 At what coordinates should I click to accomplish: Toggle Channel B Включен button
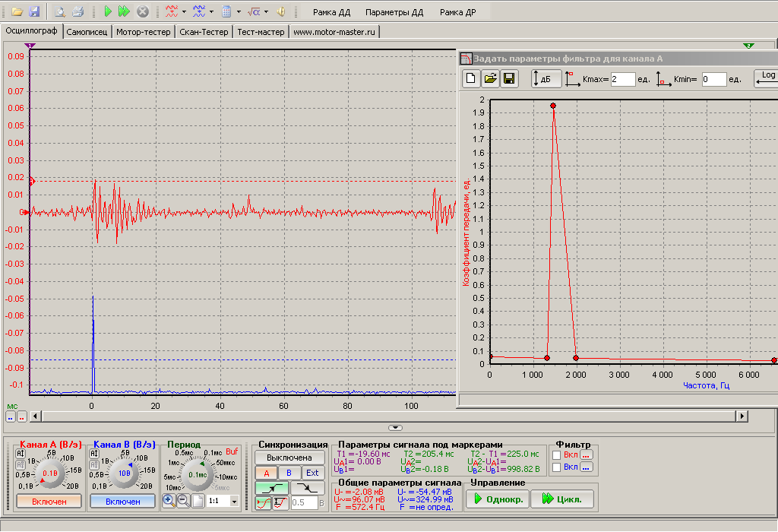point(122,502)
